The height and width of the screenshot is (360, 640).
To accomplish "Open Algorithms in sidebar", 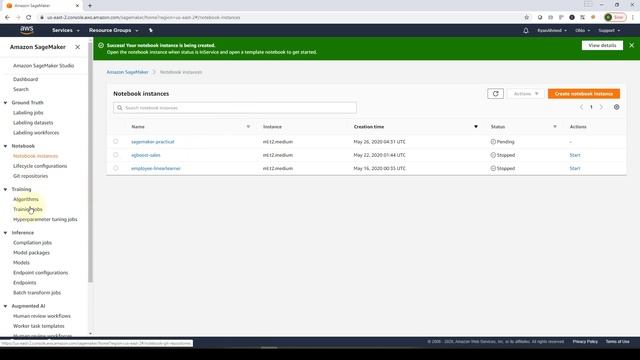I will (x=26, y=199).
